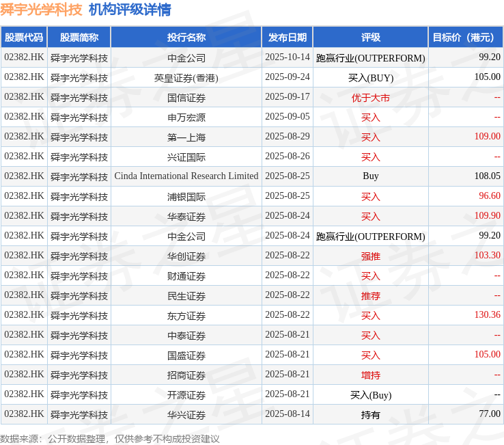Click the 发布日期 column header
The image size is (504, 445).
[288, 38]
